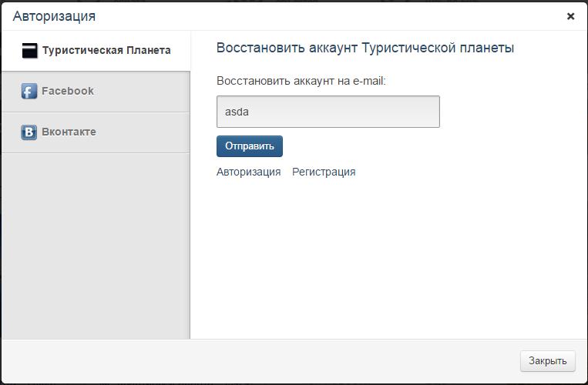Open the Регистрация link
Viewport: 588px width, 385px height.
[324, 172]
